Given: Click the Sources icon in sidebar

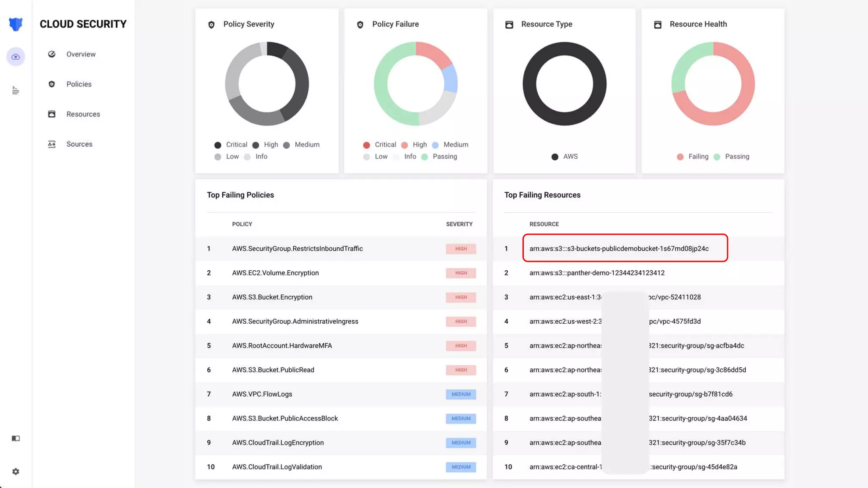Looking at the screenshot, I should pos(52,144).
